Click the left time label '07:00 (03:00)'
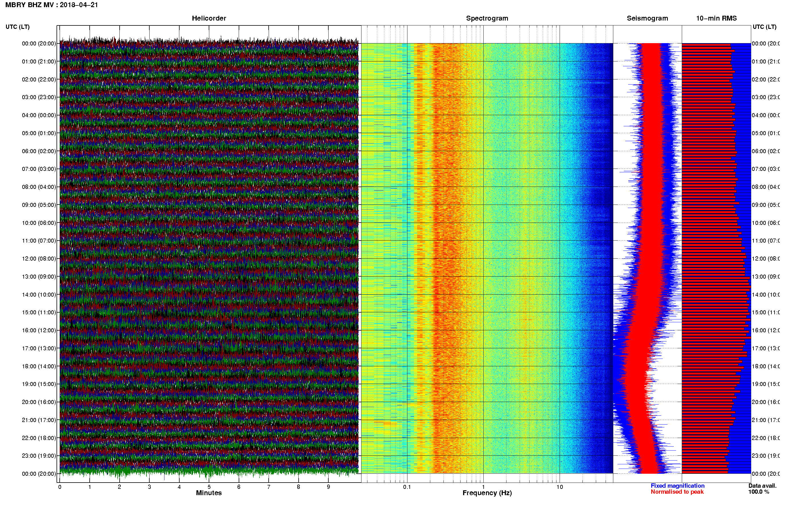812x508 pixels. [39, 169]
